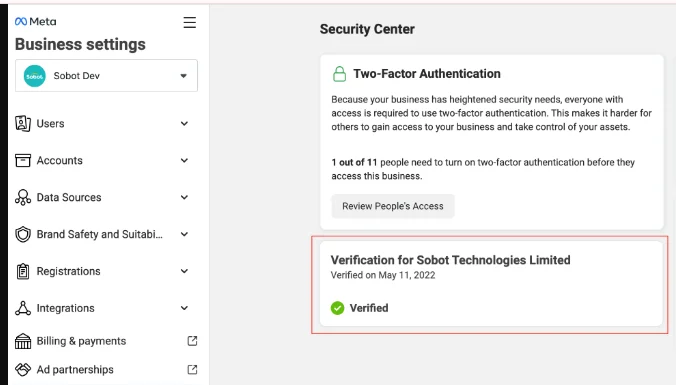Expand the Accounts section chevron
676x385 pixels.
click(x=184, y=160)
